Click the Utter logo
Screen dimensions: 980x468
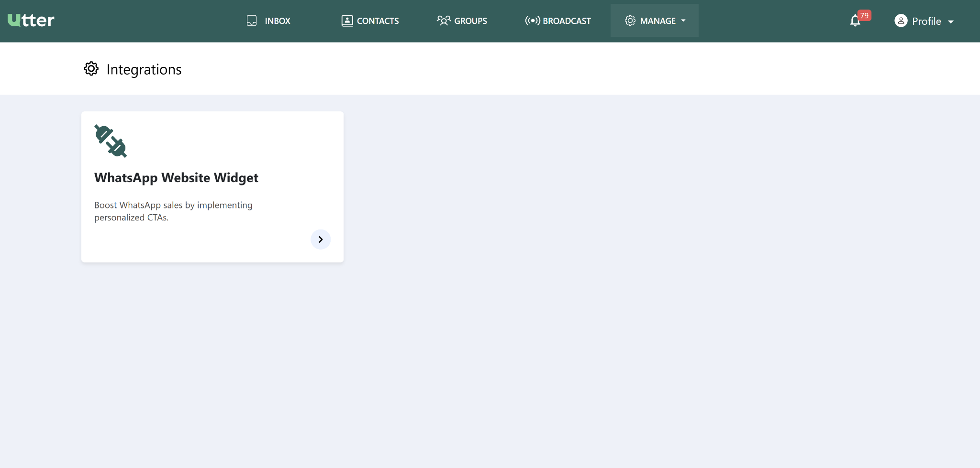pos(31,21)
